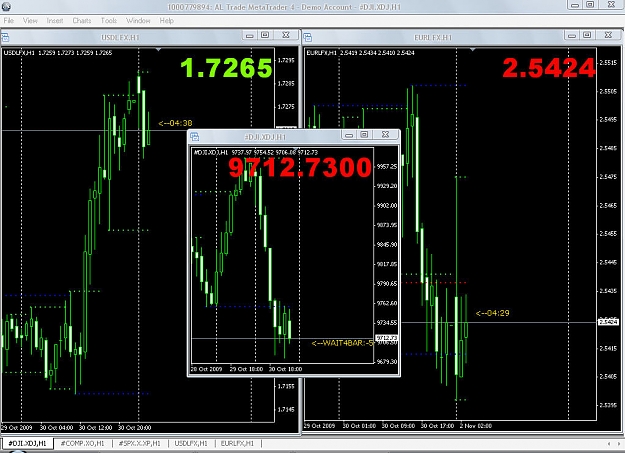The image size is (625, 453).
Task: Click the red 2.5424 price label
Action: [x=549, y=68]
